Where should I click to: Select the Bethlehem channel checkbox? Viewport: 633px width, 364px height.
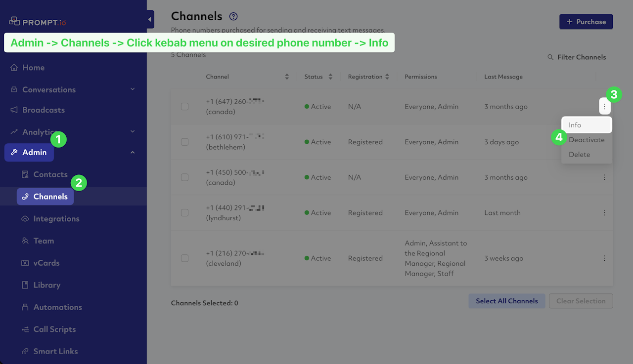184,142
